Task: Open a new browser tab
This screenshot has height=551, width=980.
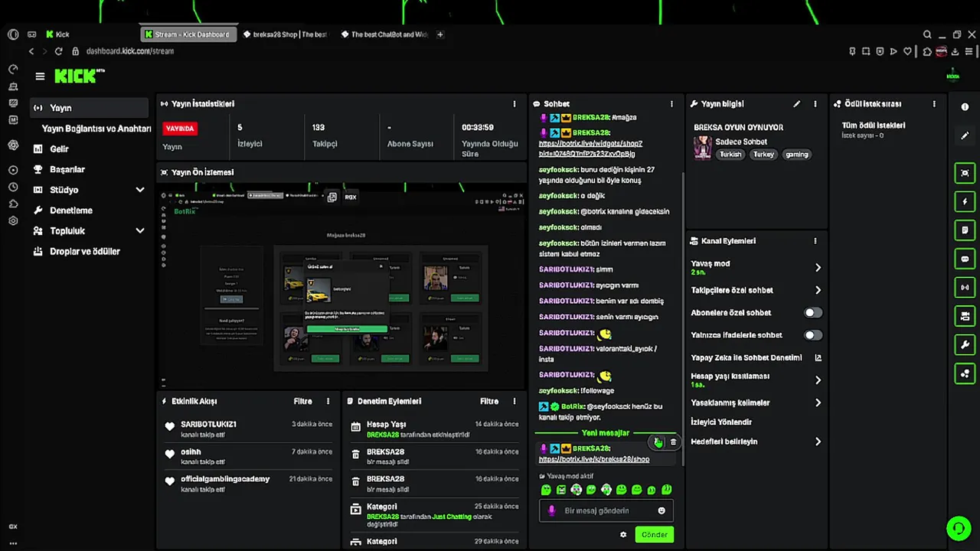Action: coord(440,34)
